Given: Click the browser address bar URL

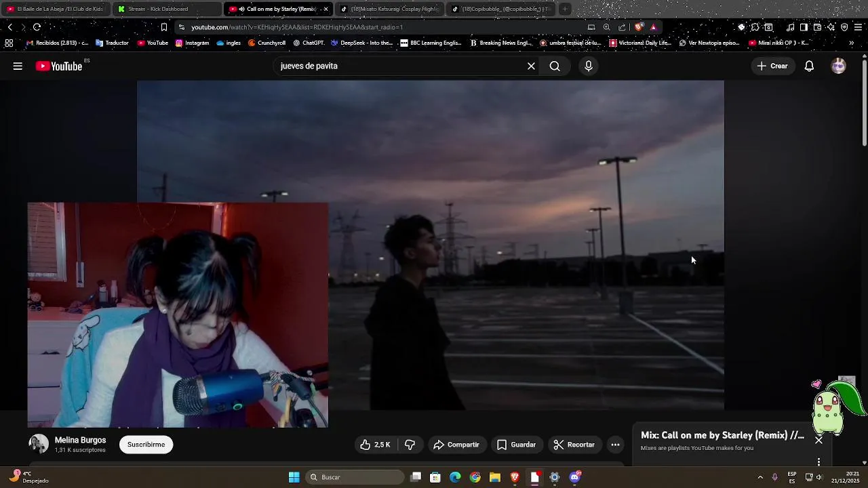Looking at the screenshot, I should 297,27.
